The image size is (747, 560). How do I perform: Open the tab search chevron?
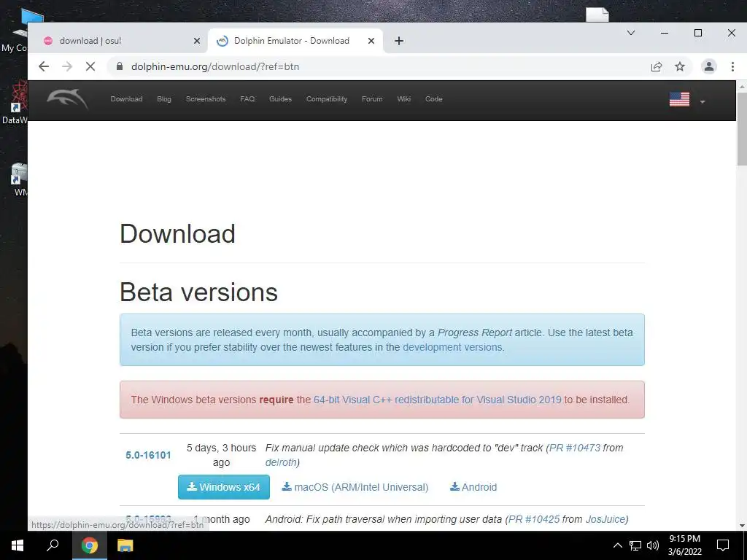(631, 33)
